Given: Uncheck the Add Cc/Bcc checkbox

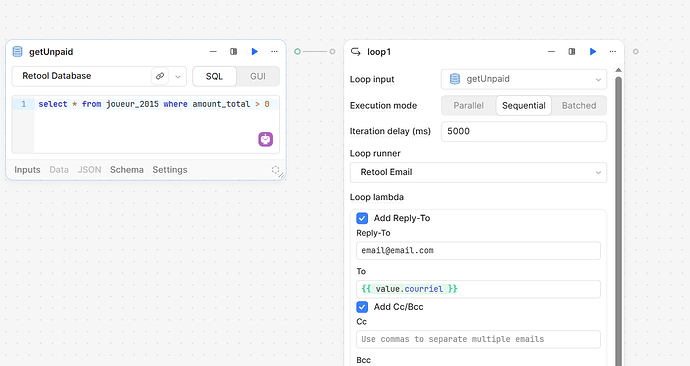Looking at the screenshot, I should pos(362,307).
